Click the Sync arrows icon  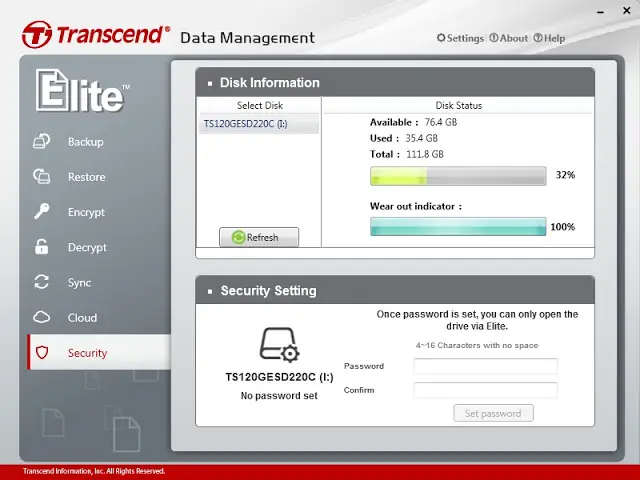[42, 282]
